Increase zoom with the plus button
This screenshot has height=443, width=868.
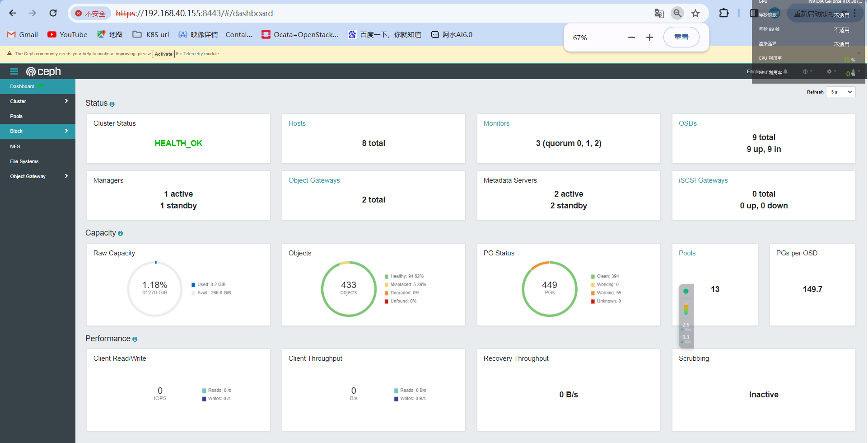point(649,38)
